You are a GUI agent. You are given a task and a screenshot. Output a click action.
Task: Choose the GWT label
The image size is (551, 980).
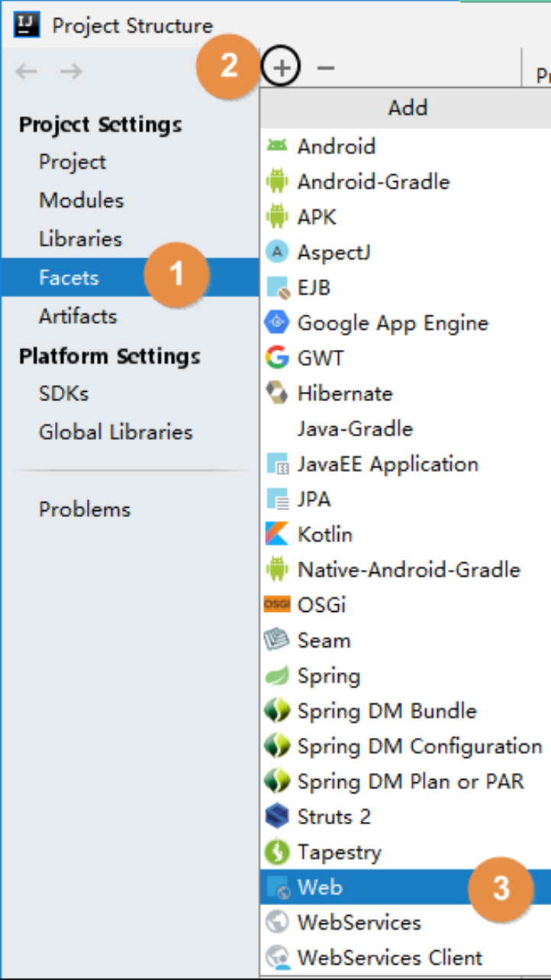coord(321,358)
